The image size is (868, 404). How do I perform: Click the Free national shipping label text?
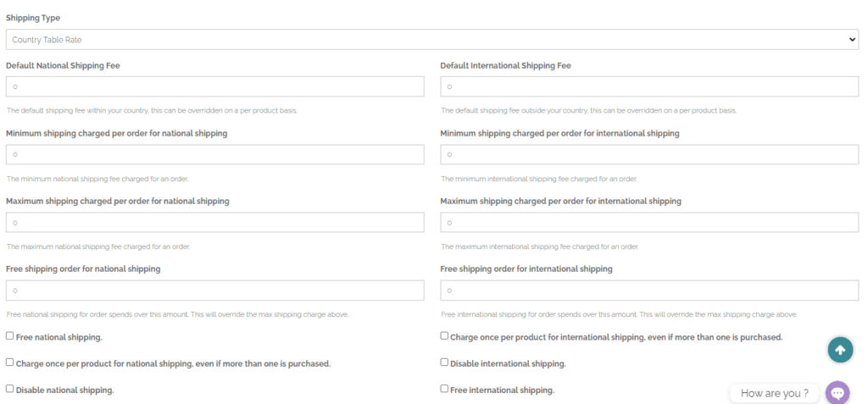(59, 337)
